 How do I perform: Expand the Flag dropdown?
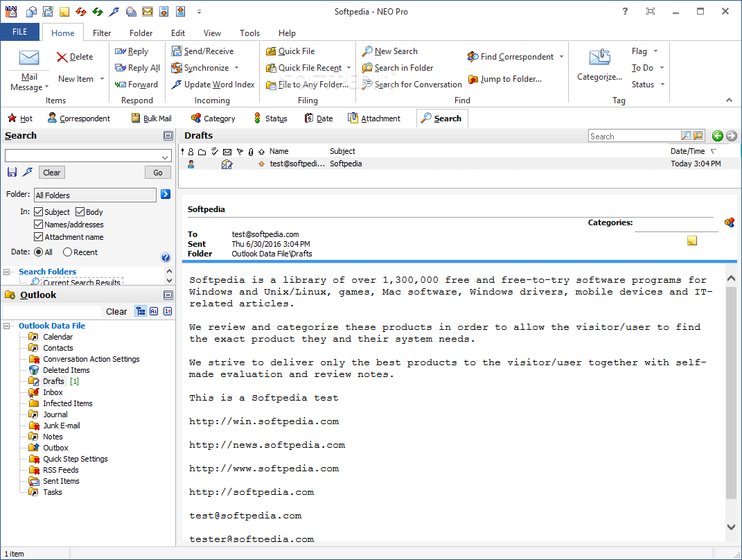[656, 51]
